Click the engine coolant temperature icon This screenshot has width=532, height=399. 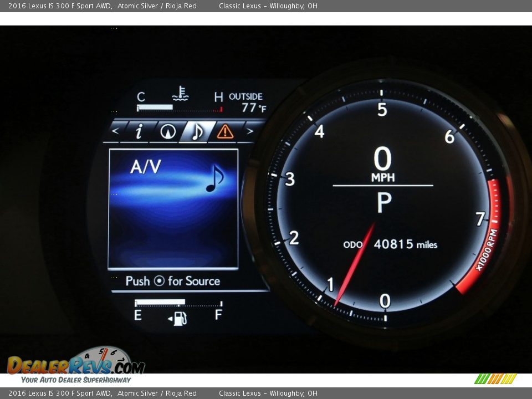tap(180, 94)
